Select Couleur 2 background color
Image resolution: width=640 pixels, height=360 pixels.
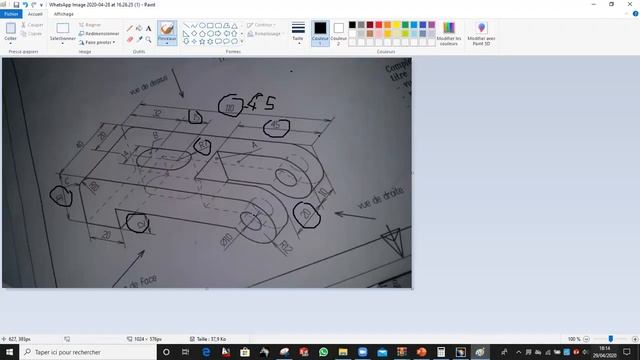[x=338, y=33]
